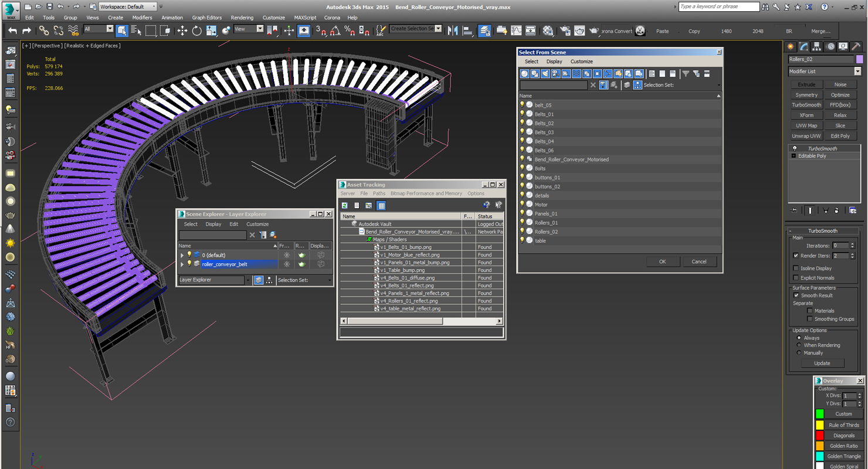Enable Isoline Display checkbox
This screenshot has height=469, width=868.
point(796,269)
